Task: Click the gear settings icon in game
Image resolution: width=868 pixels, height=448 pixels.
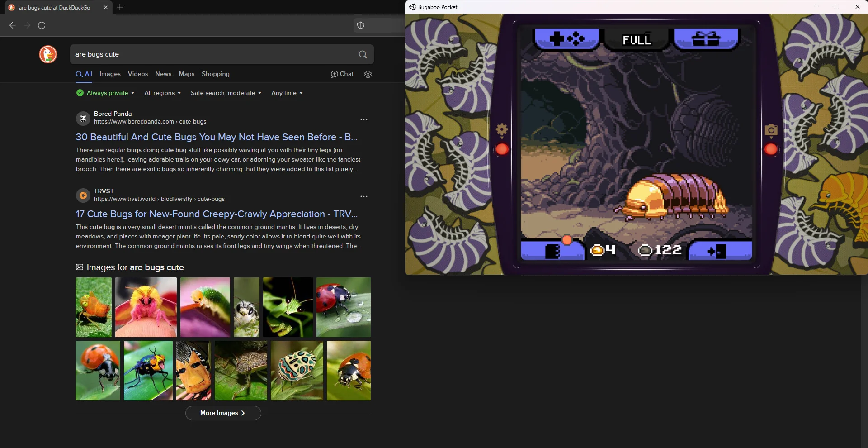Action: (502, 130)
